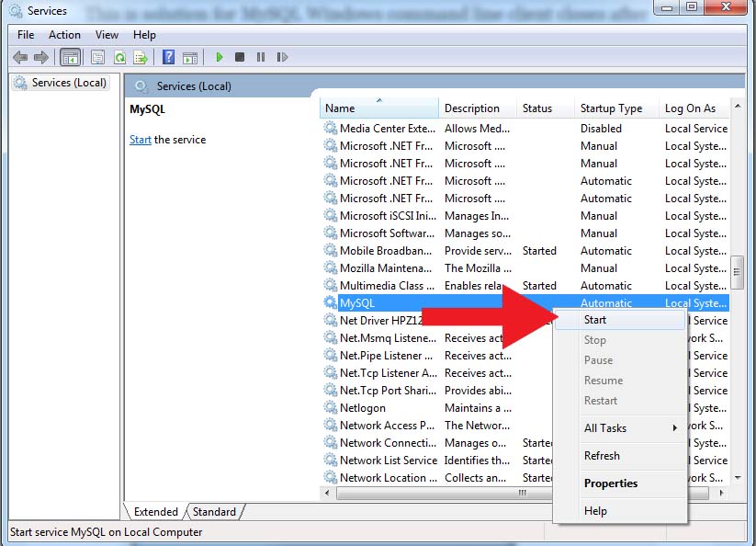Screen dimensions: 756x546
Task: Click the Refresh icon on the toolbar
Action: [120, 57]
